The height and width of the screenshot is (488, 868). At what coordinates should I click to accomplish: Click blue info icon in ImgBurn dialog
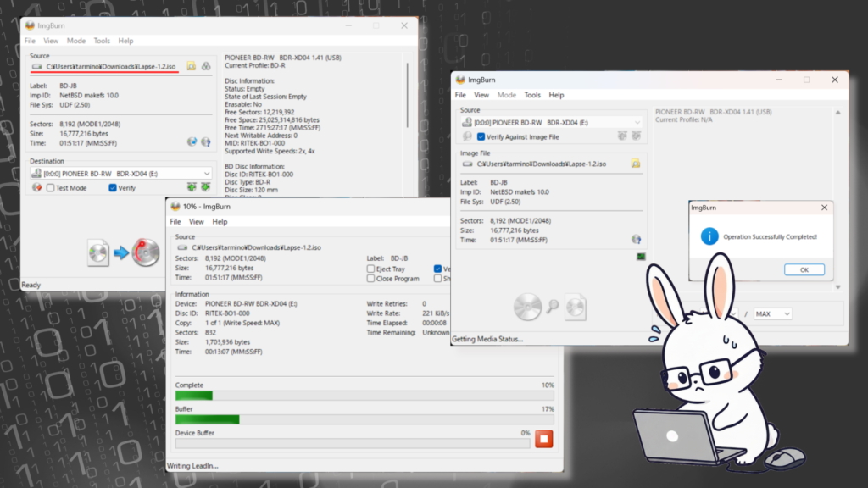pos(709,236)
